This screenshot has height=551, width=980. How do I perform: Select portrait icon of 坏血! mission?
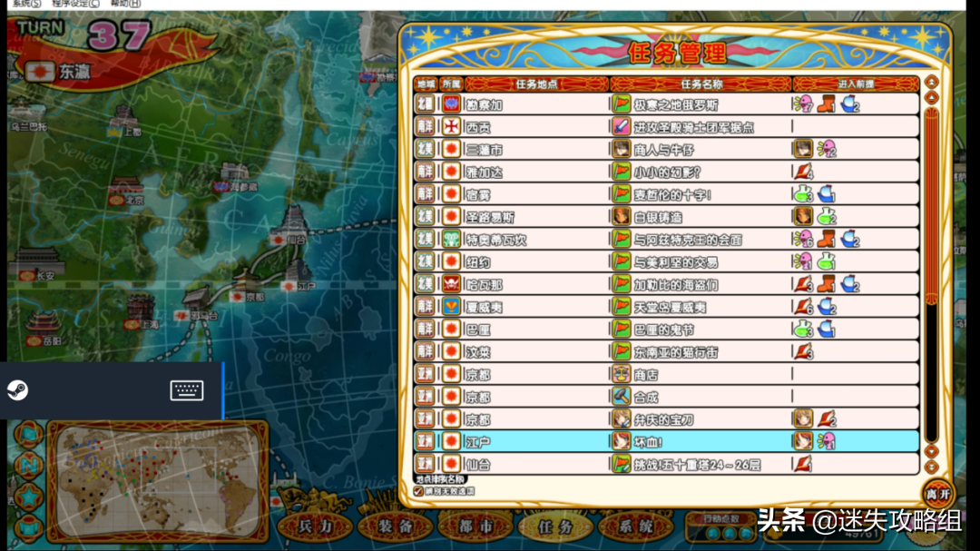pos(622,442)
